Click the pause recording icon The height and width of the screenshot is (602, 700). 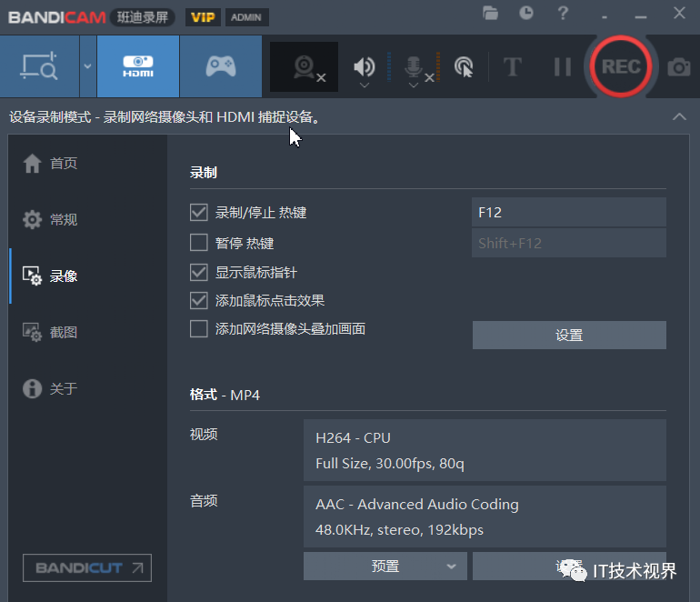click(563, 67)
